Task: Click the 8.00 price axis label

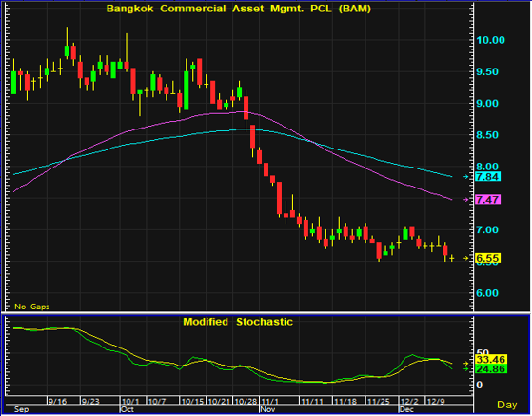Action: 487,167
